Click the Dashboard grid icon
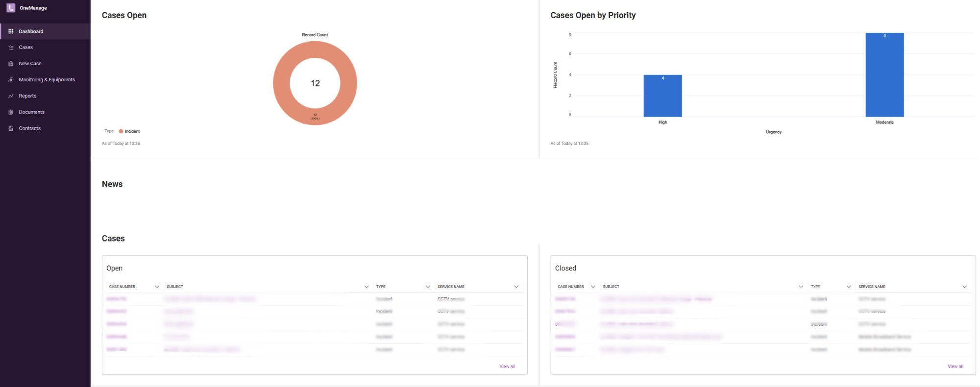Viewport: 980px width, 387px height. click(11, 31)
